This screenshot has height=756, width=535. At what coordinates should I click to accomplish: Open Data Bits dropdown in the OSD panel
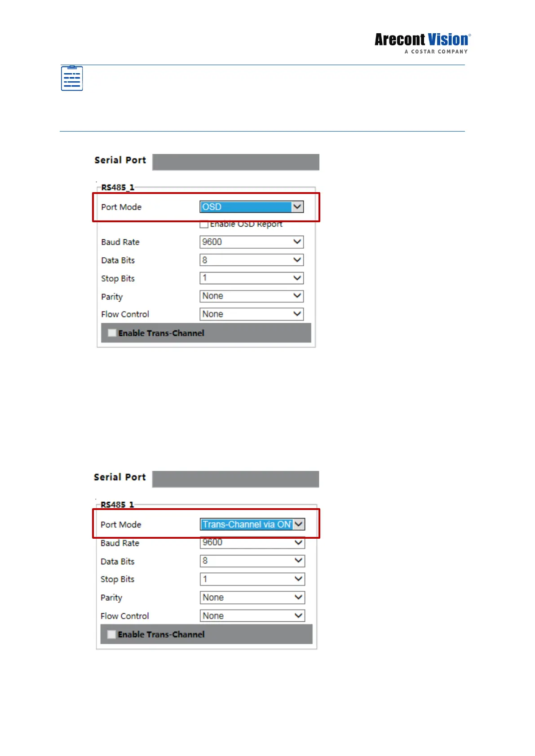(252, 260)
